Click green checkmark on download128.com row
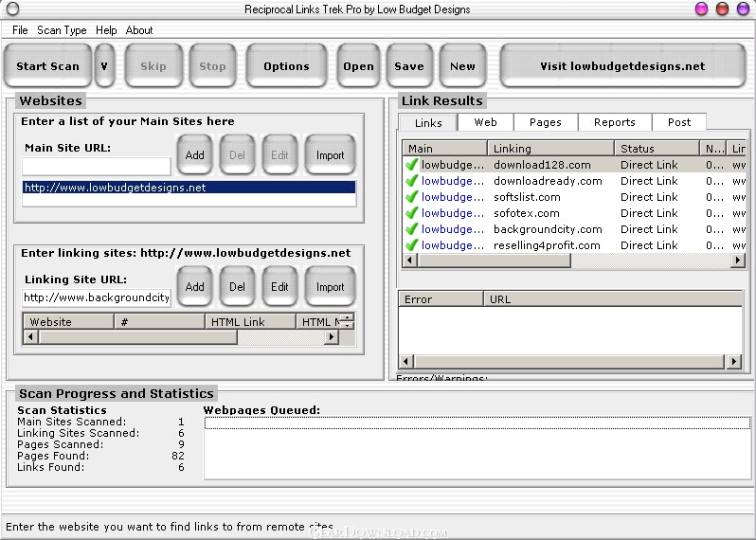This screenshot has height=540, width=756. [411, 165]
